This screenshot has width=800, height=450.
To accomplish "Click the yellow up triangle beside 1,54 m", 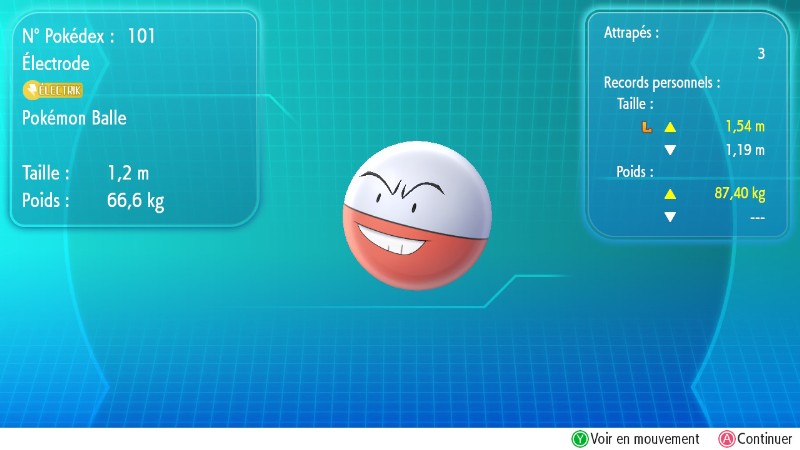I will coord(670,128).
